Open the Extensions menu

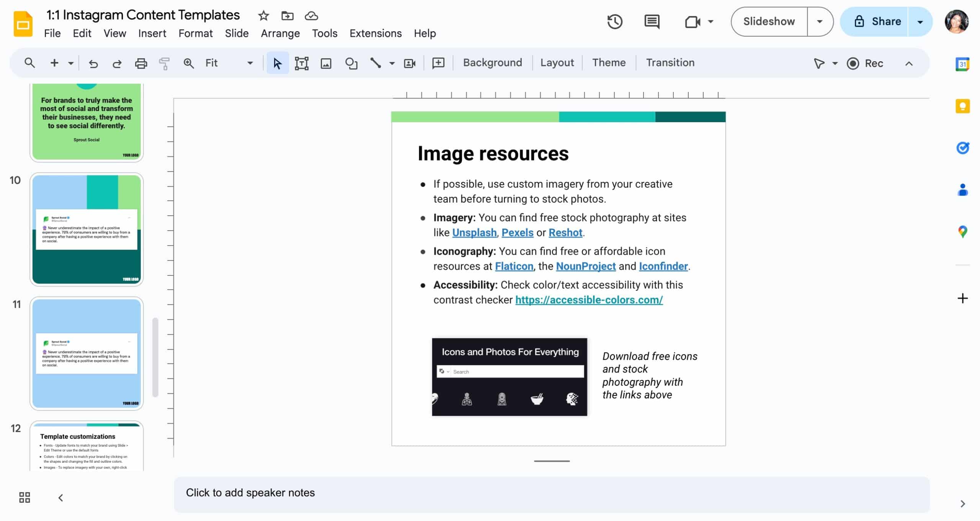(375, 33)
